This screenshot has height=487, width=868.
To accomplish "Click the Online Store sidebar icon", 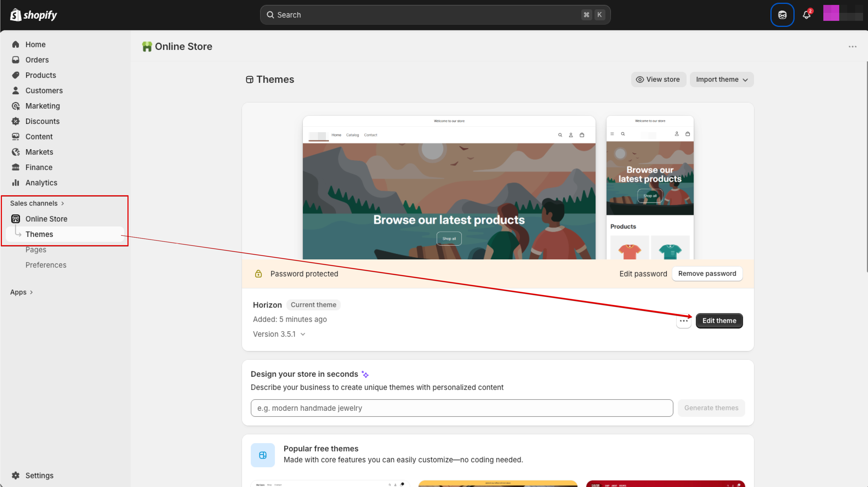I will click(x=16, y=219).
